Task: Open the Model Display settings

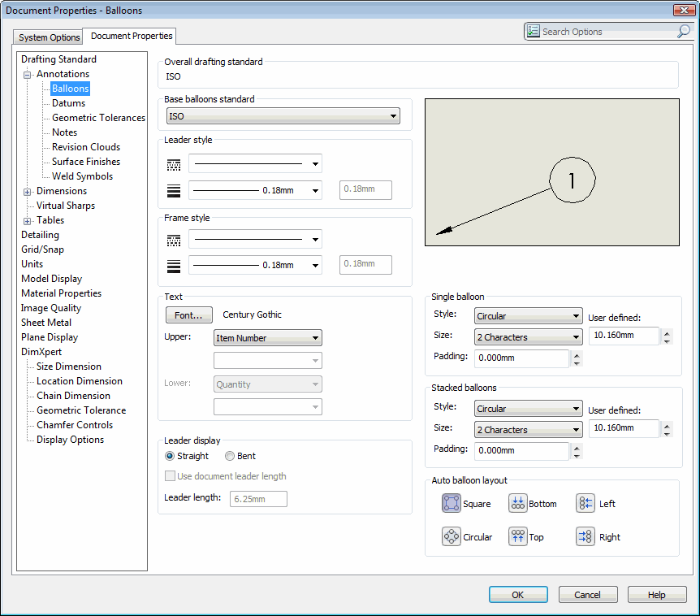Action: pos(51,279)
